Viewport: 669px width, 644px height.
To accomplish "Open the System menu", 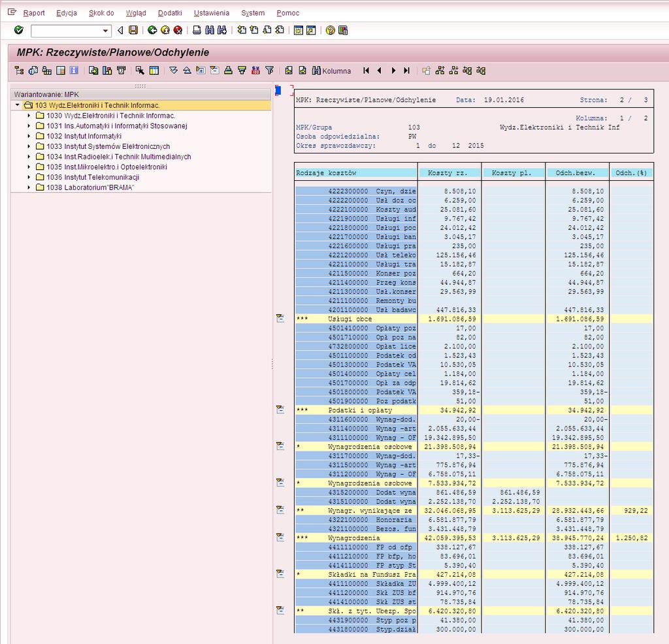I will 253,13.
